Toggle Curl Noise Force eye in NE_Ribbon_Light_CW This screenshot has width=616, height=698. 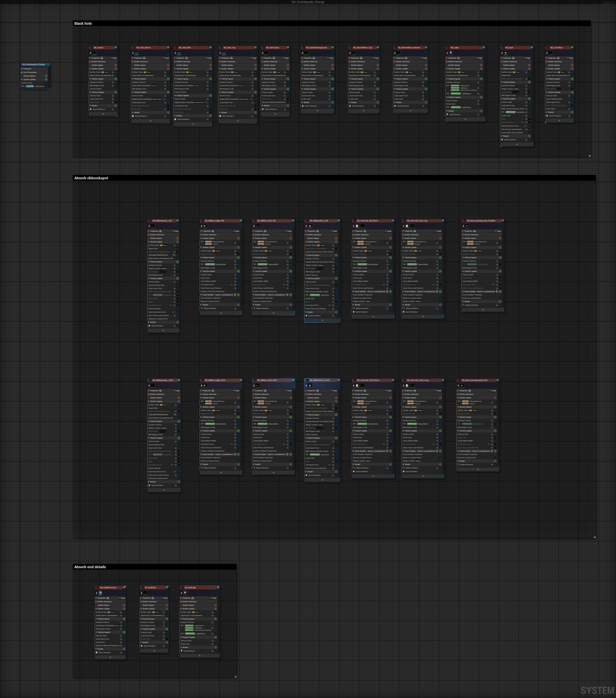point(232,285)
